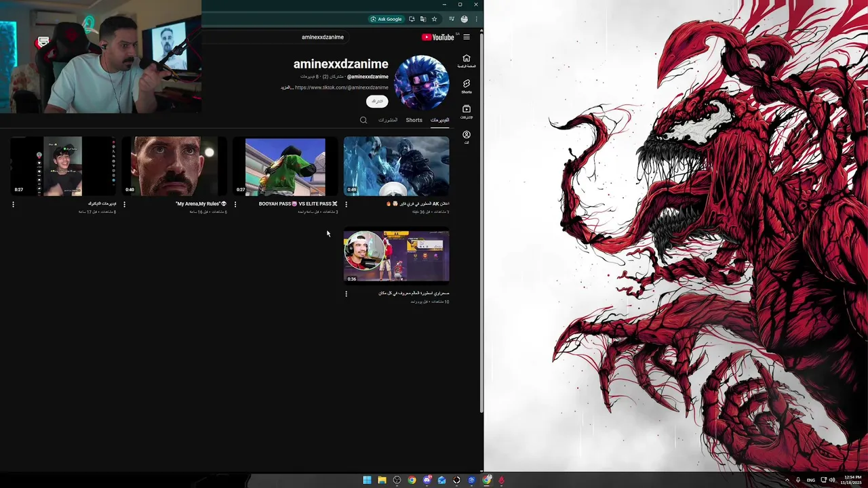Open options menu for My Arena video

point(124,204)
